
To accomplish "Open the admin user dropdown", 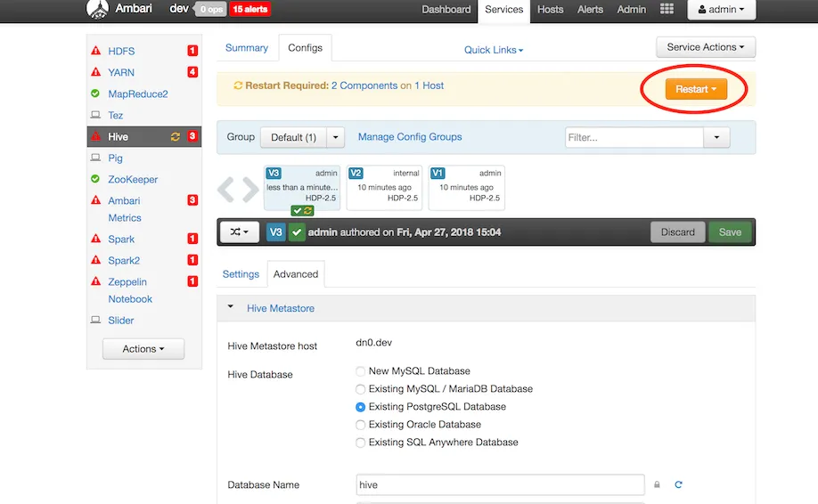I will [721, 10].
